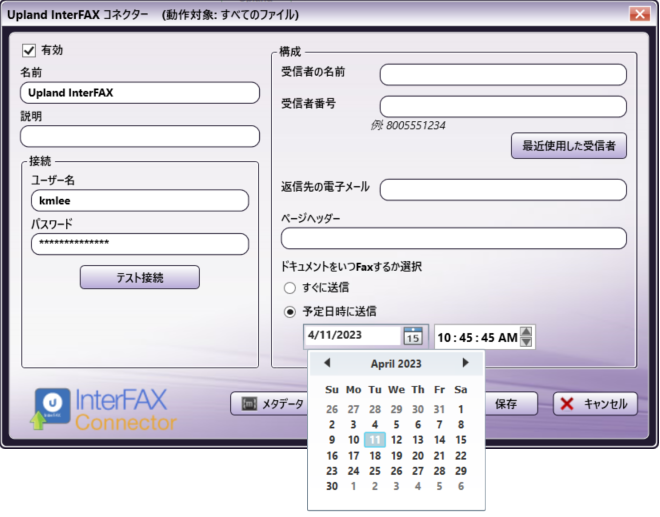Open the calendar picker icon
The width and height of the screenshot is (660, 517).
click(x=412, y=336)
